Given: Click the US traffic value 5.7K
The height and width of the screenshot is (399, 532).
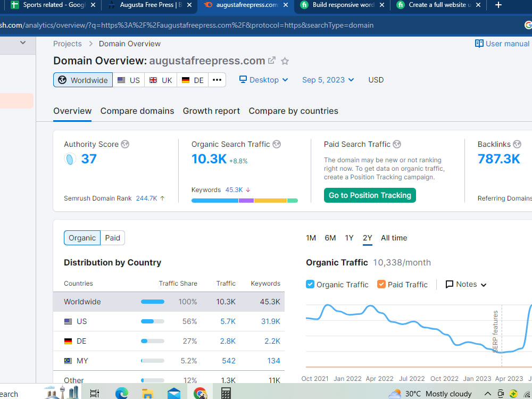Looking at the screenshot, I should click(x=228, y=321).
